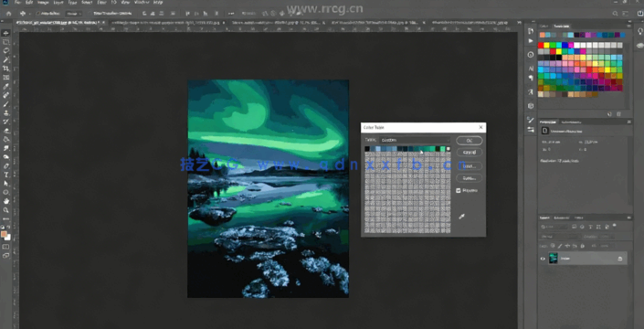Viewport: 644px width, 329px height.
Task: Select the Type tool
Action: click(x=5, y=175)
